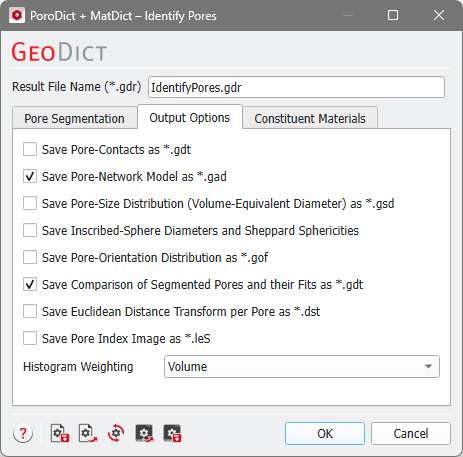Click the save settings to file icon
Viewport: 463px width, 457px height.
(x=60, y=433)
